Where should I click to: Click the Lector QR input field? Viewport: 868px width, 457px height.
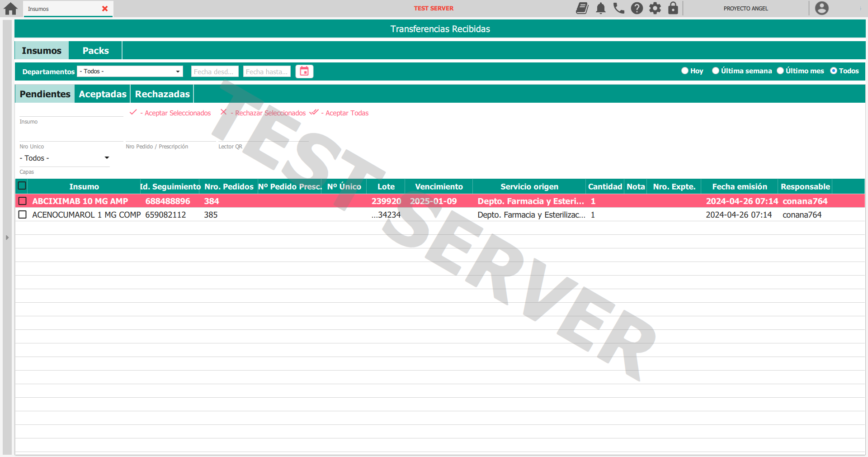[264, 136]
